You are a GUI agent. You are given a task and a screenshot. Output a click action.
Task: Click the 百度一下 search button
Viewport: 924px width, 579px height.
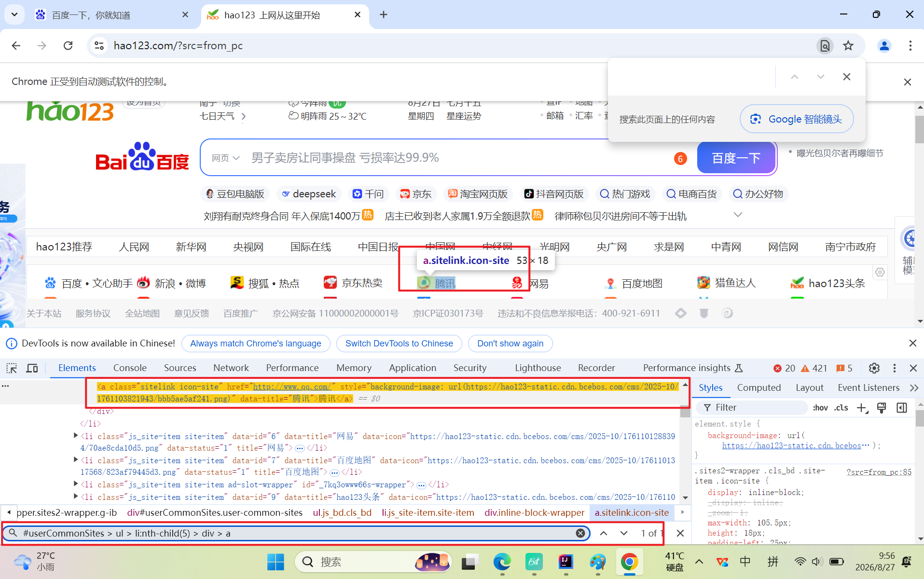point(736,158)
